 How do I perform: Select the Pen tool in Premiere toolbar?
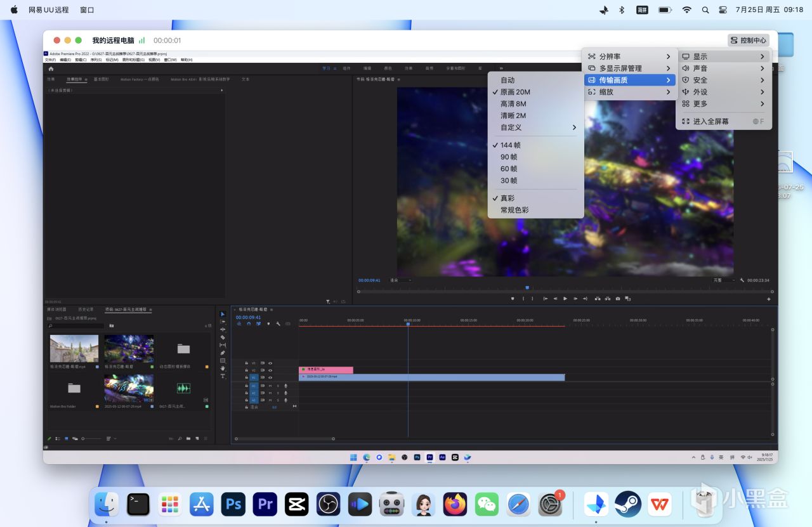point(223,353)
